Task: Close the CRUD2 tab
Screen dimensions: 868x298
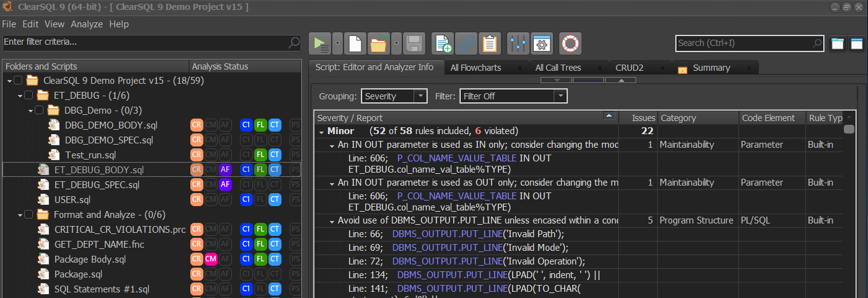Action: coord(663,68)
